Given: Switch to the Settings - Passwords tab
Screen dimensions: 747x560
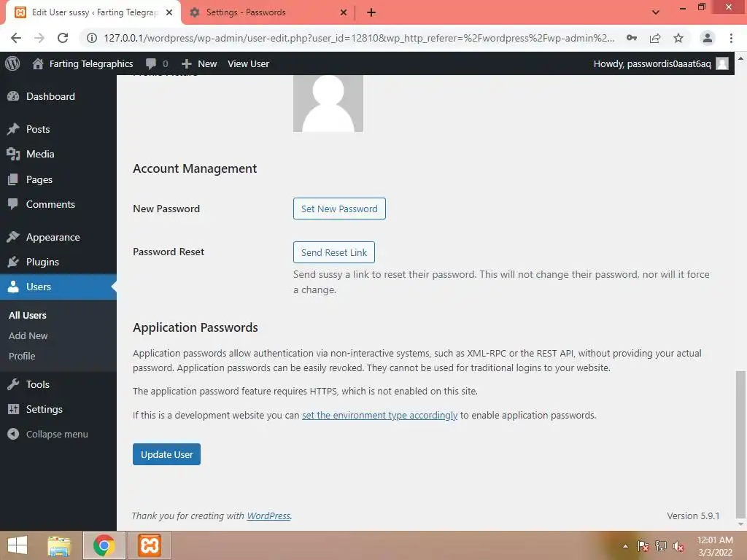Looking at the screenshot, I should pyautogui.click(x=246, y=12).
